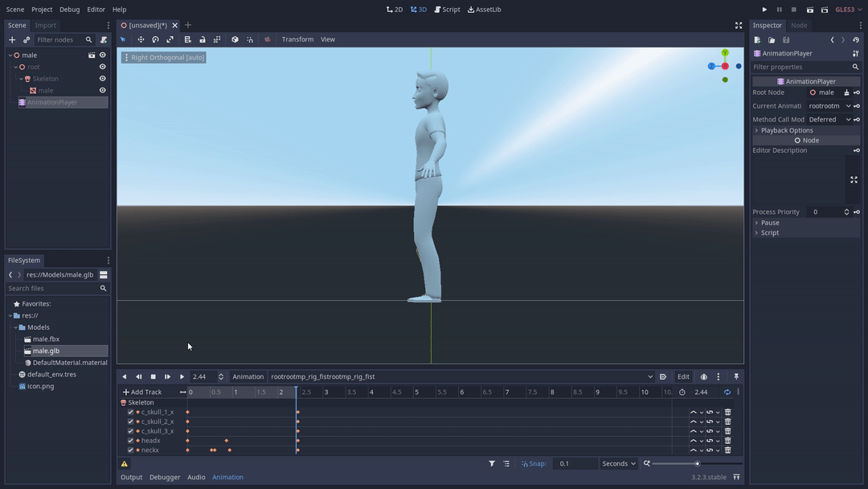Switch to the Node tab in the Inspector
The height and width of the screenshot is (489, 868).
pyautogui.click(x=799, y=25)
